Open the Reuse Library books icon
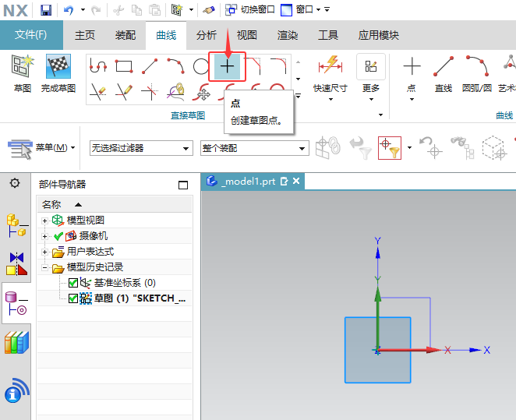The height and width of the screenshot is (420, 516). click(x=17, y=342)
